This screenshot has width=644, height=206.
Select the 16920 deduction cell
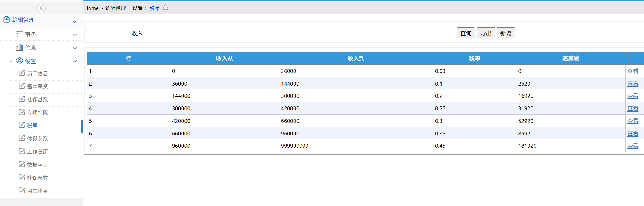coord(571,96)
